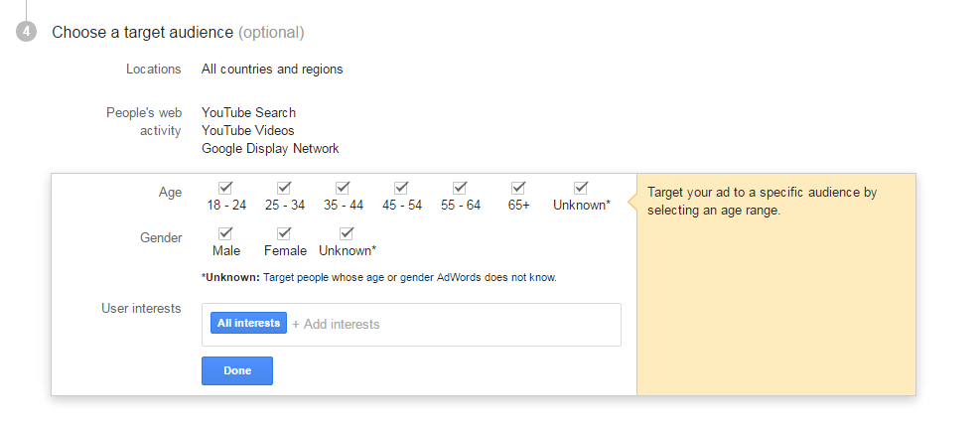This screenshot has height=431, width=980.
Task: Uncheck the Female gender checkbox
Action: pos(285,233)
